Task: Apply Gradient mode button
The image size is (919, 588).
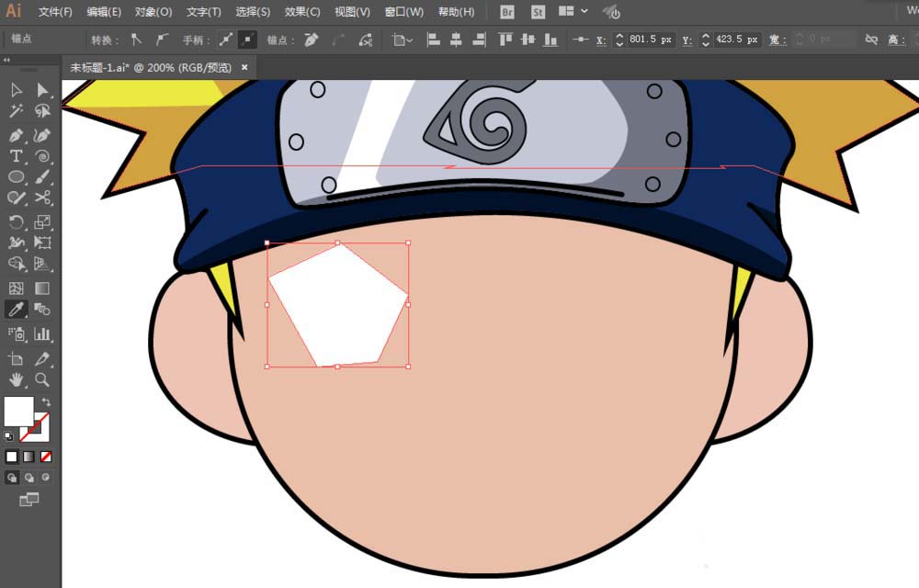Action: tap(28, 457)
